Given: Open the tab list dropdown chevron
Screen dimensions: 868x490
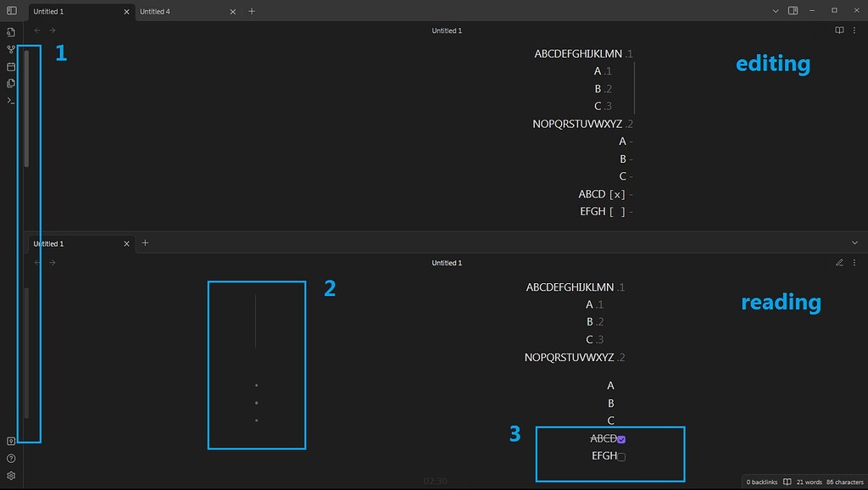Looking at the screenshot, I should [x=776, y=11].
